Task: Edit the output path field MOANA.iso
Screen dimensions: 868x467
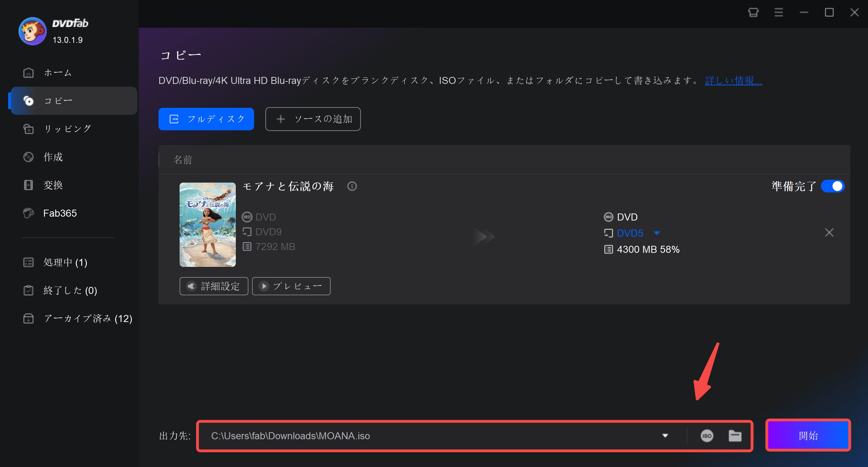Action: point(429,436)
